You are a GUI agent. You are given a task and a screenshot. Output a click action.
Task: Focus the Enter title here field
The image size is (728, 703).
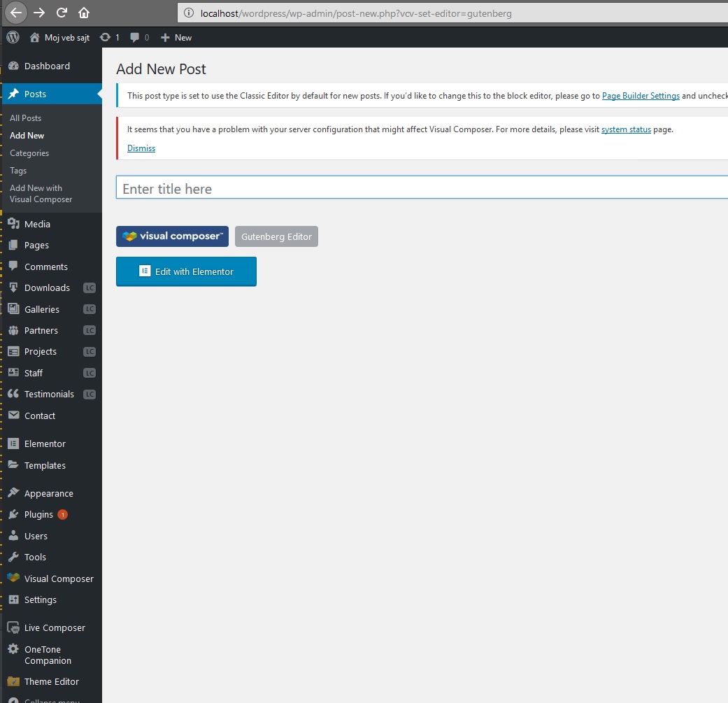point(420,189)
